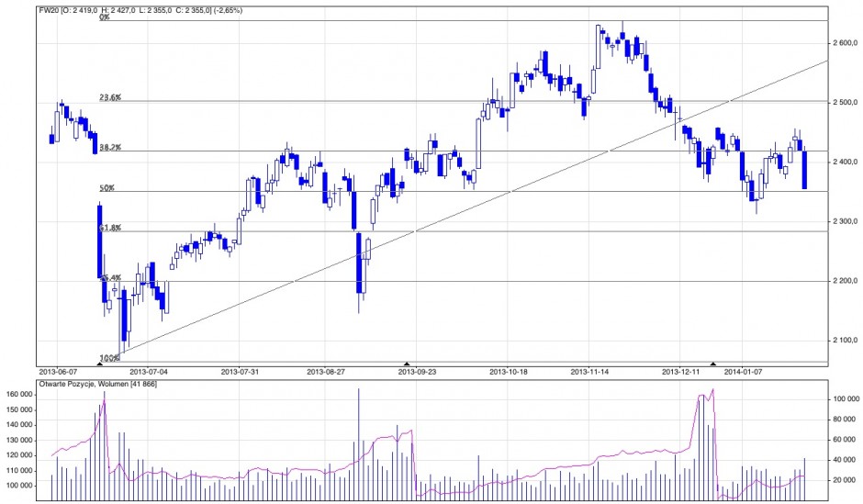Click the black triangle marker near 2013-12-11
Viewport: 863px width, 504px height.
[712, 364]
